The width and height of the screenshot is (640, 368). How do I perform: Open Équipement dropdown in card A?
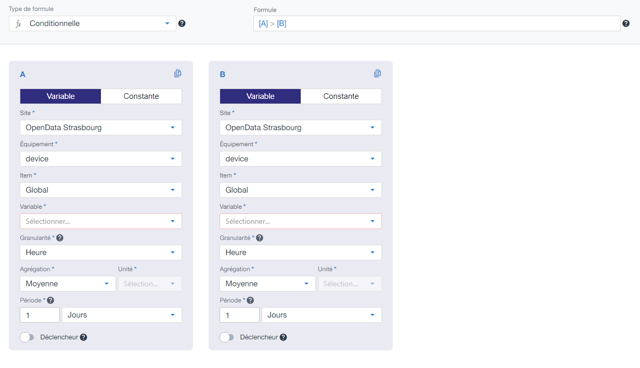101,159
